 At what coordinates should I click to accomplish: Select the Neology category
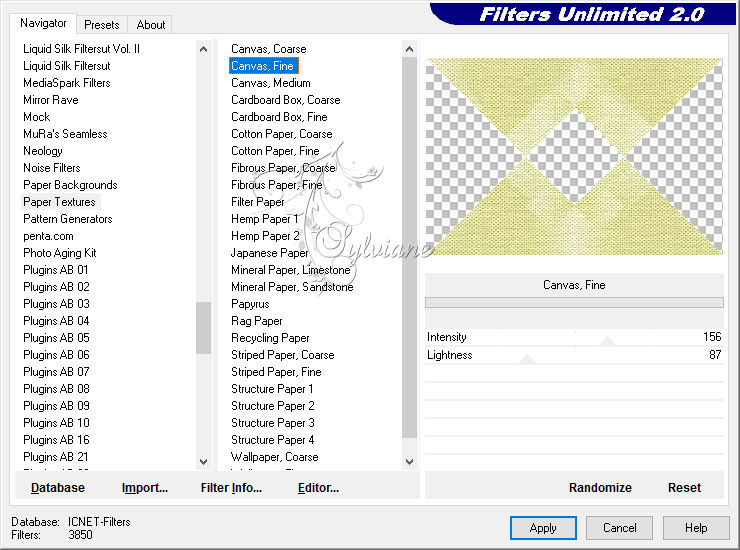coord(42,151)
